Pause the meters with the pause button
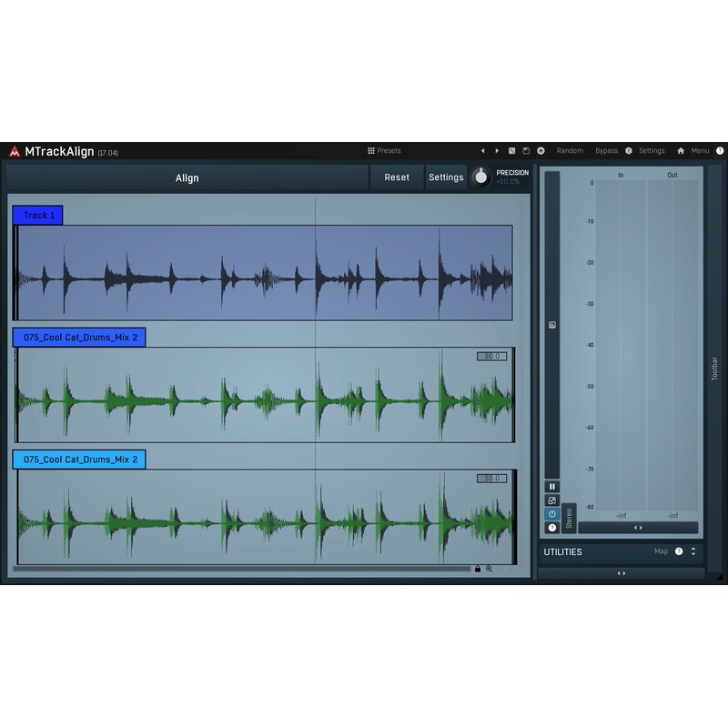Screen dimensions: 728x728 (552, 487)
